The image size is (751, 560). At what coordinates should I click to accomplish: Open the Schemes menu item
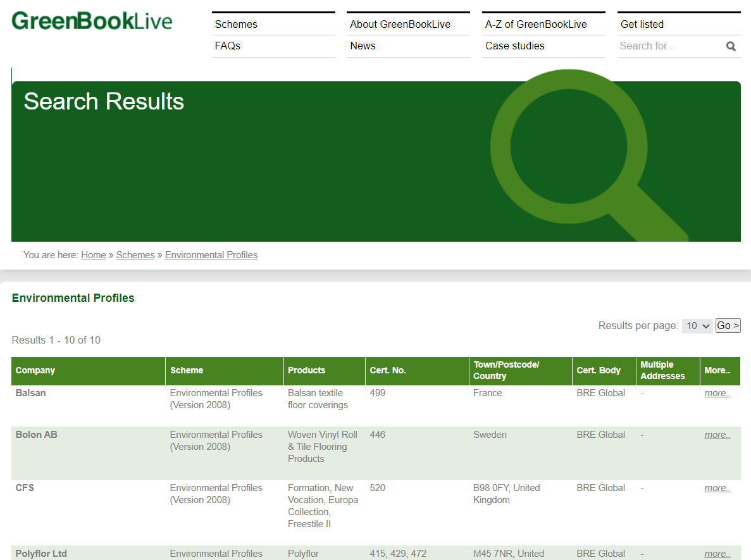[235, 25]
